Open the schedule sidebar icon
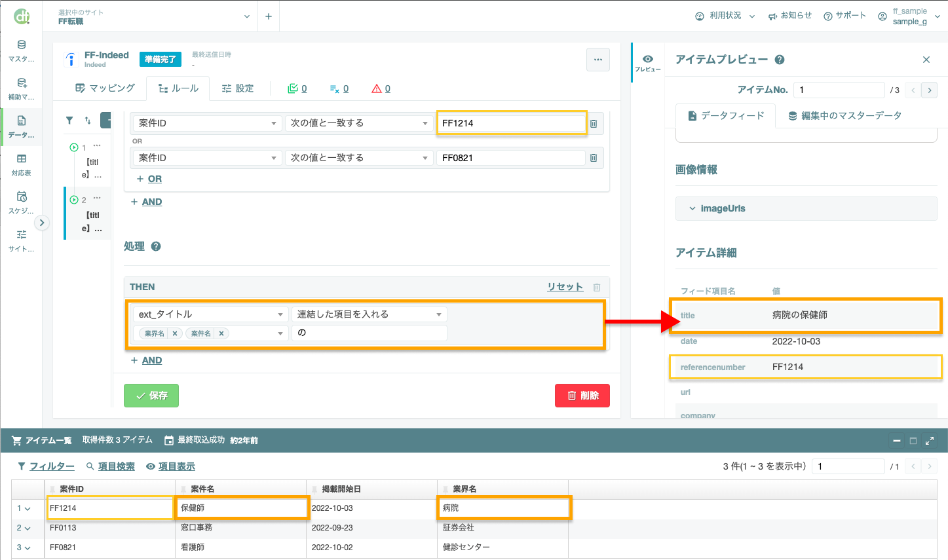Screen dimensions: 948x560 22,202
